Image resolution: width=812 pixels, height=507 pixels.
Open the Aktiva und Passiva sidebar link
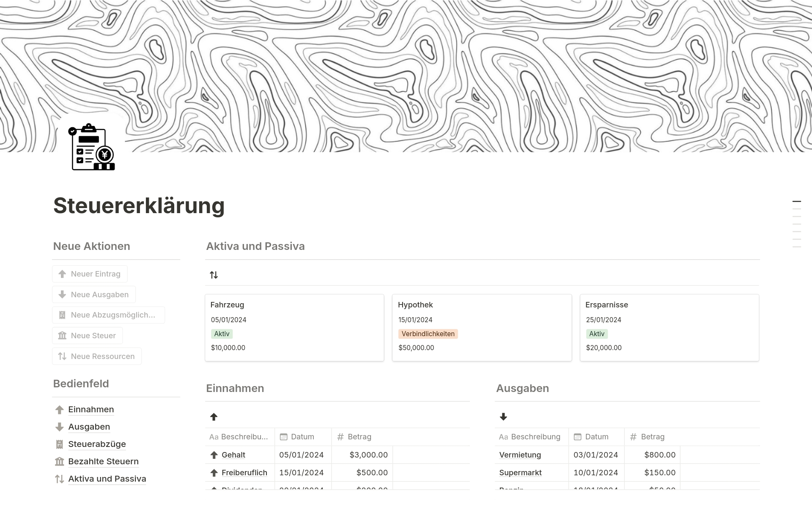[x=107, y=479]
